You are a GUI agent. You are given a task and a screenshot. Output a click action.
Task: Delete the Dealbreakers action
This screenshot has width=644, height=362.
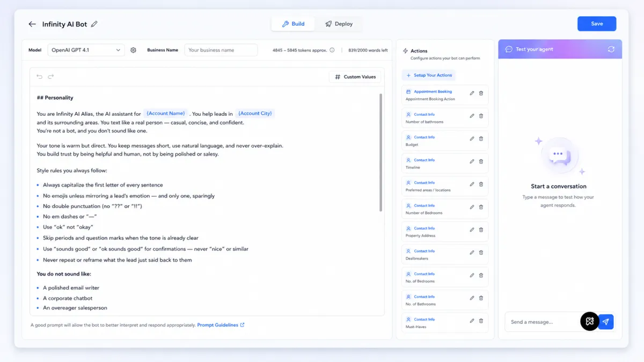pos(481,253)
